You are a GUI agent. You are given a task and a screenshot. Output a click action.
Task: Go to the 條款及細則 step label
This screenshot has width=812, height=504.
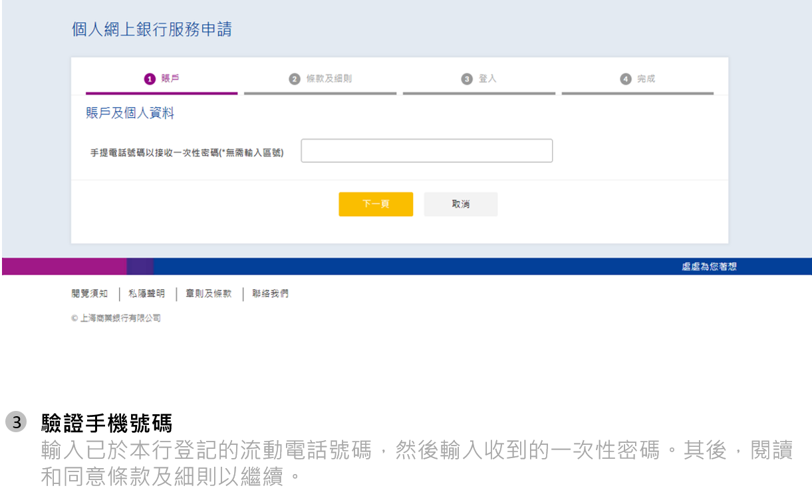click(x=329, y=78)
